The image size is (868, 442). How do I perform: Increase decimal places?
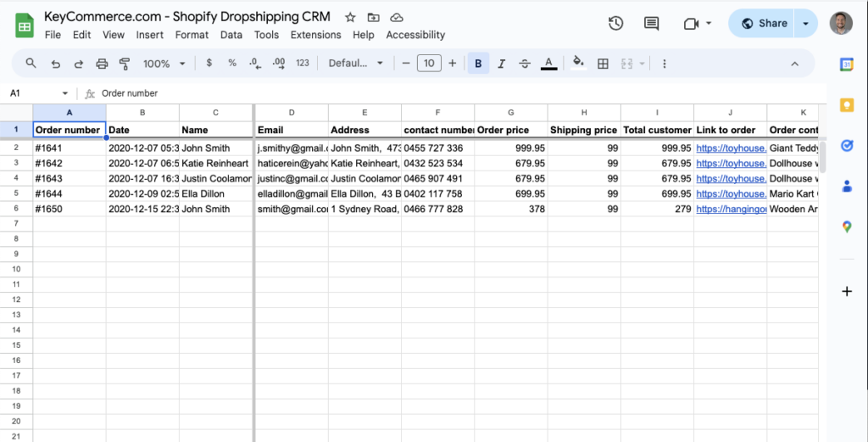[x=278, y=63]
